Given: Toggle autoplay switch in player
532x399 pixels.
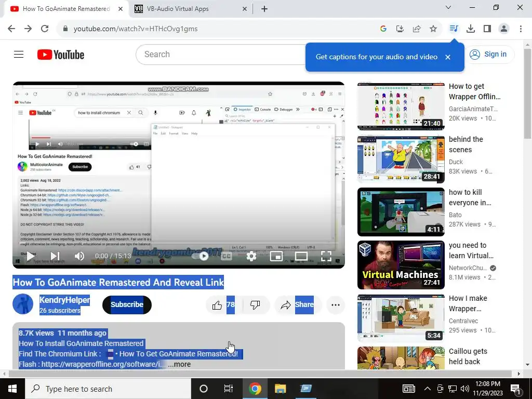Looking at the screenshot, I should (x=200, y=256).
